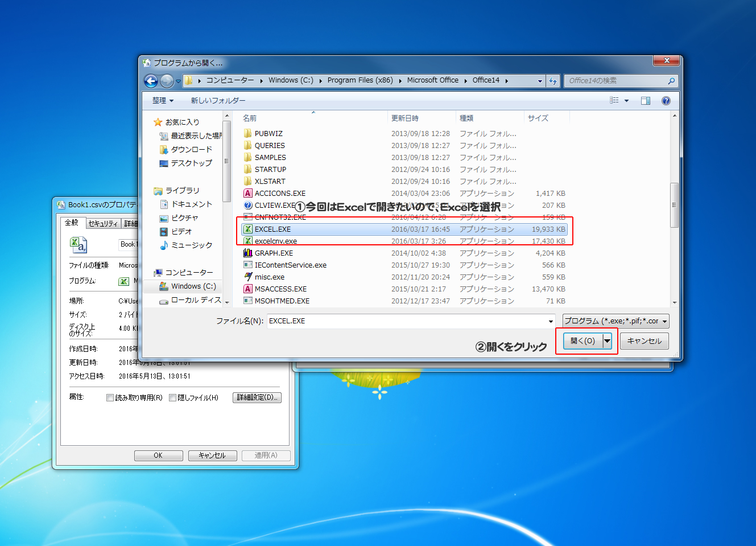Open the file name combo box dropdown
This screenshot has width=756, height=546.
551,321
